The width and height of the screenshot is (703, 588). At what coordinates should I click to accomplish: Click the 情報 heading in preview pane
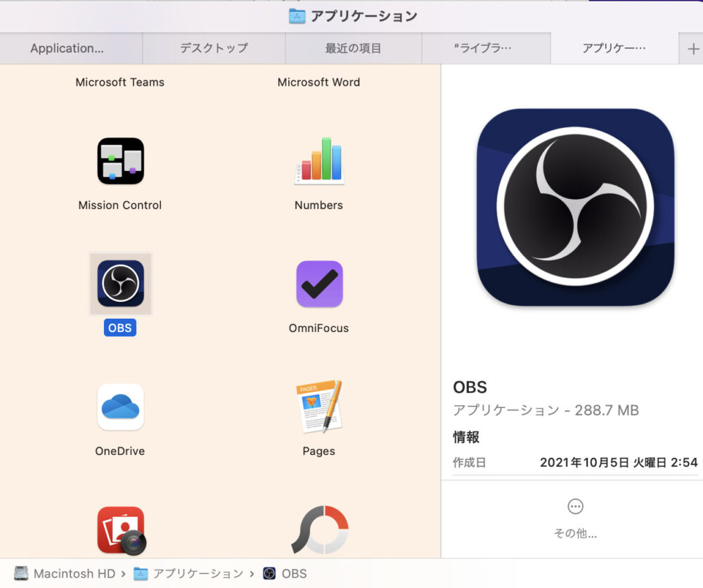coord(466,437)
